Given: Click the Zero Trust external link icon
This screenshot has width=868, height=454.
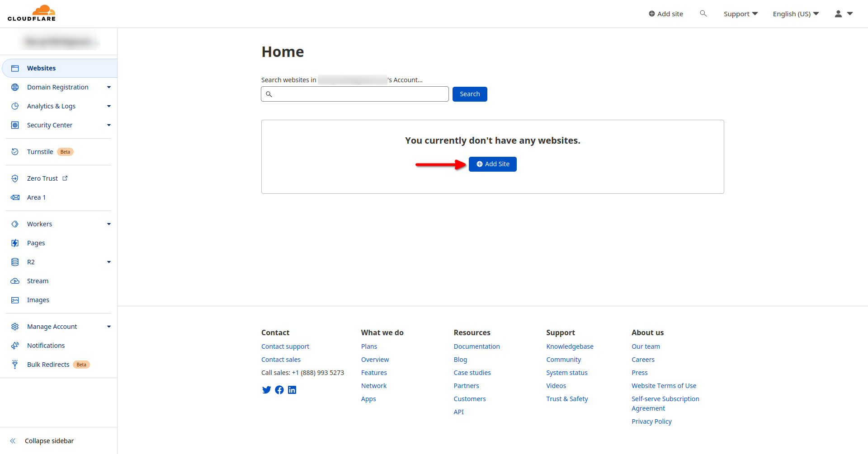Looking at the screenshot, I should (65, 178).
